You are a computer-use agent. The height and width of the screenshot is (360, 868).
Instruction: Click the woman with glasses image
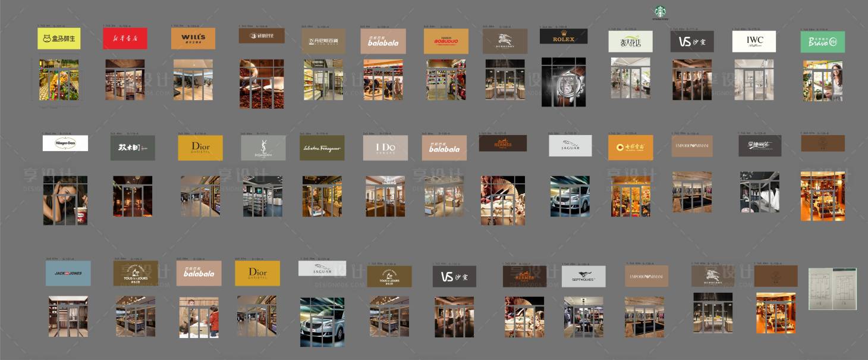click(823, 81)
